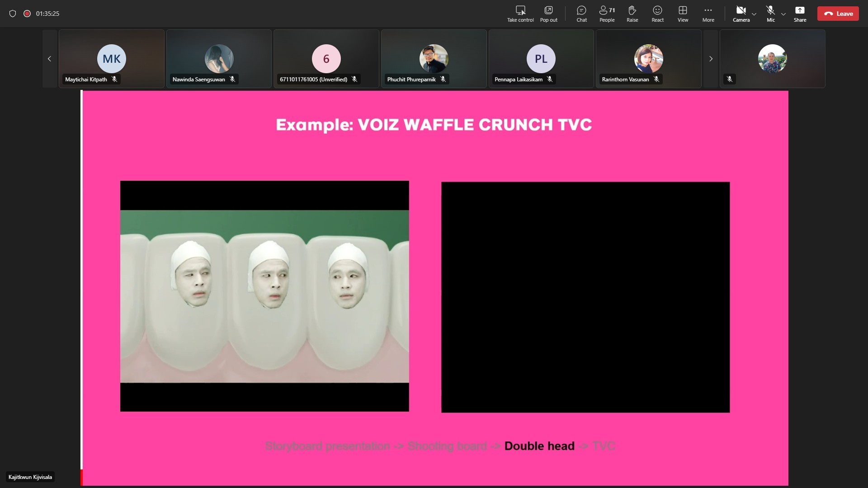
Task: Raise your hand
Action: coord(632,14)
